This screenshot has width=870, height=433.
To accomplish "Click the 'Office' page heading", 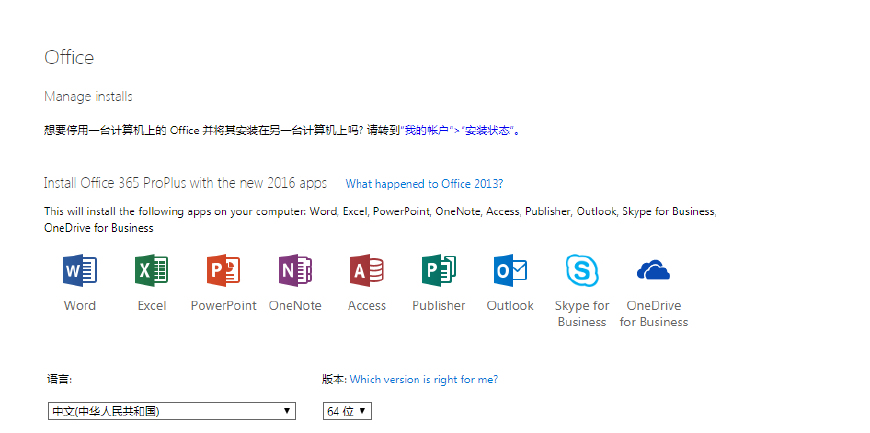I will coord(69,57).
